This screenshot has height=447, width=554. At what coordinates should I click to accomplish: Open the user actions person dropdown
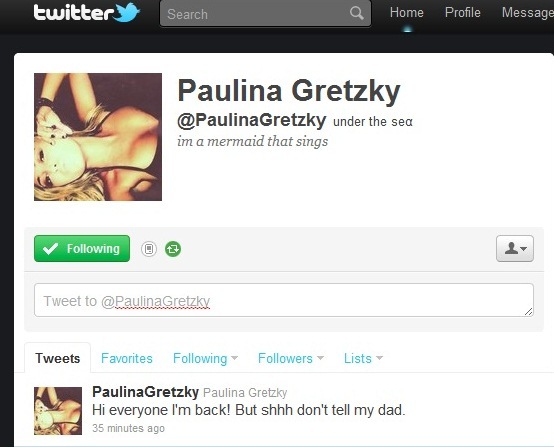(515, 248)
